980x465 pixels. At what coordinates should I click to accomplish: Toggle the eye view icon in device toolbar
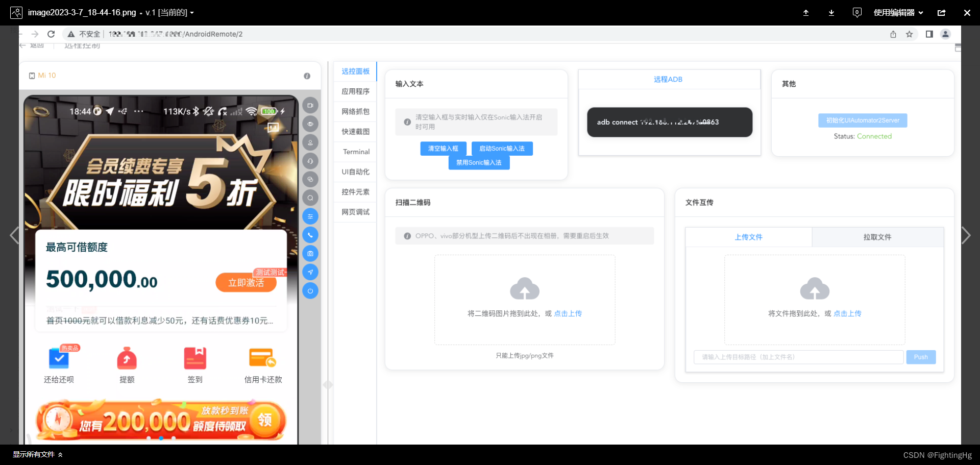tap(310, 124)
